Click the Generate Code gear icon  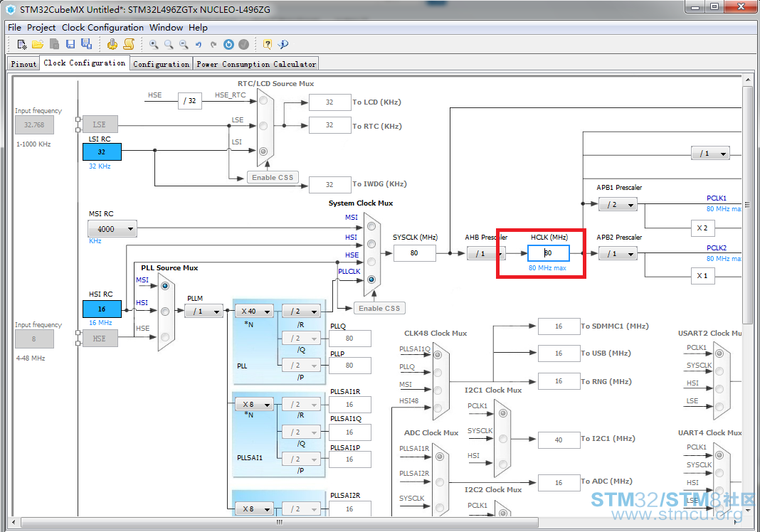point(112,45)
